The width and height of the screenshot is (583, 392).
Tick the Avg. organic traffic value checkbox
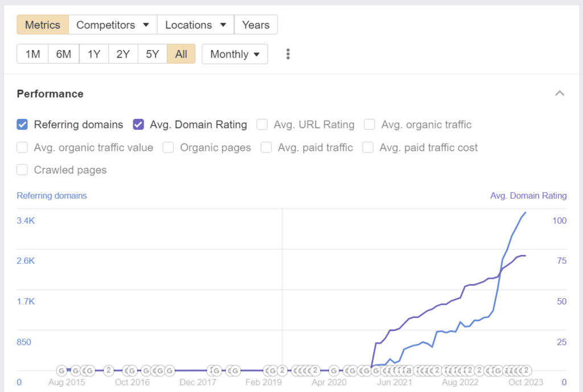point(22,147)
